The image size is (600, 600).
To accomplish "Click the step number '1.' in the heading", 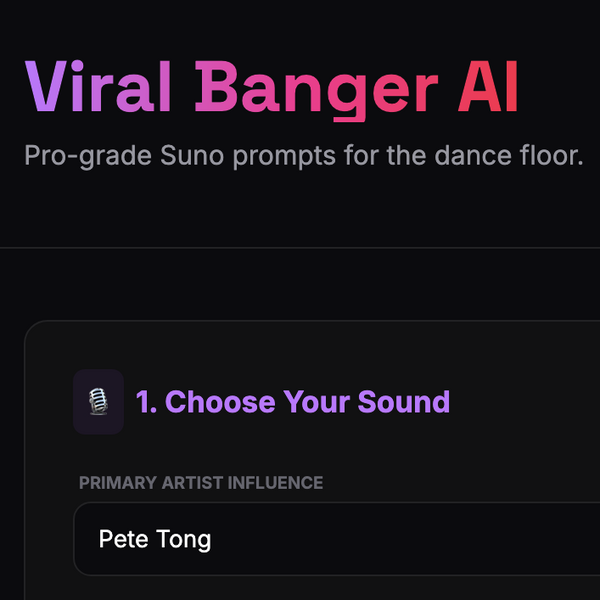I will tap(147, 402).
